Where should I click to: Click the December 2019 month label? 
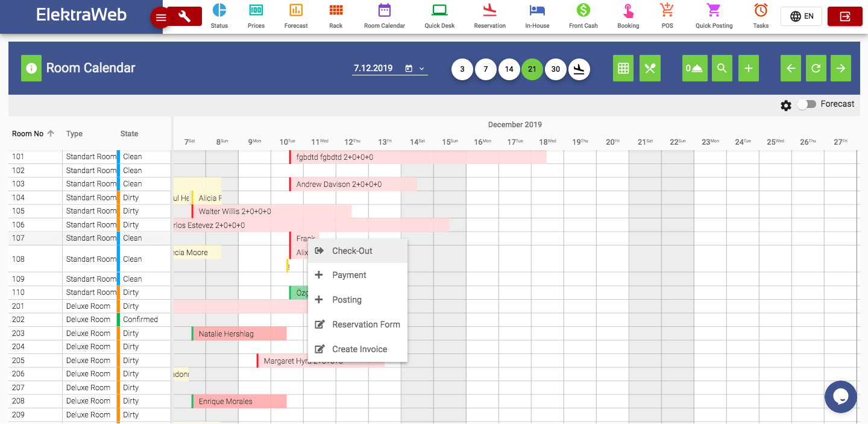(515, 125)
